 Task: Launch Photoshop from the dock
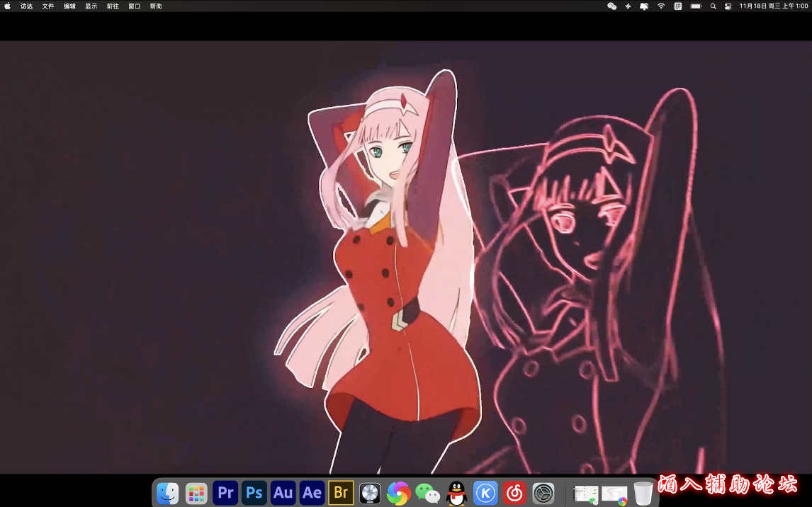click(x=254, y=493)
